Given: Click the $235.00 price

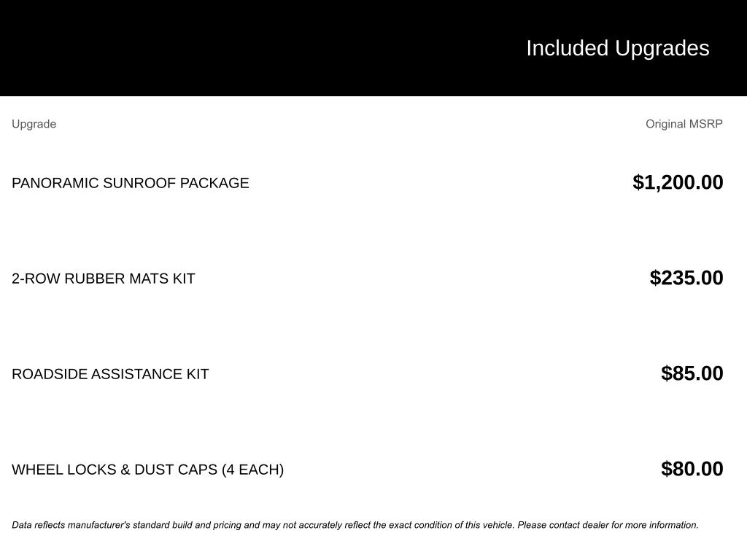Looking at the screenshot, I should (686, 278).
